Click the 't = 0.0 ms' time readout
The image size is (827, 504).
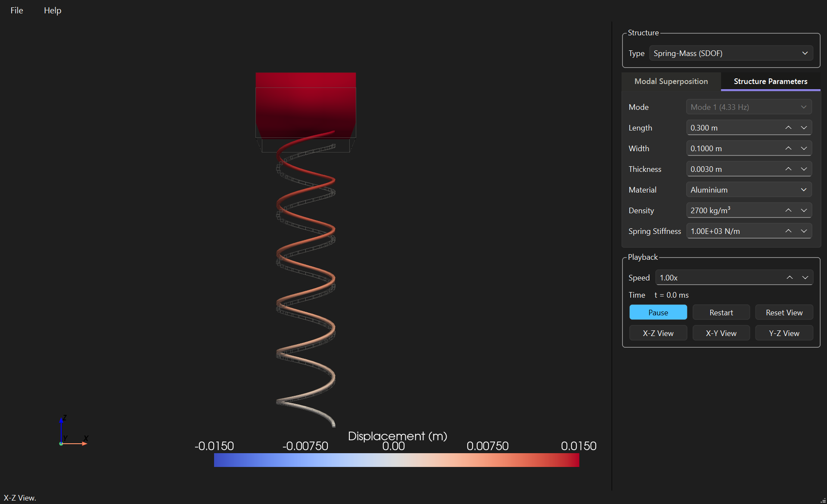672,295
